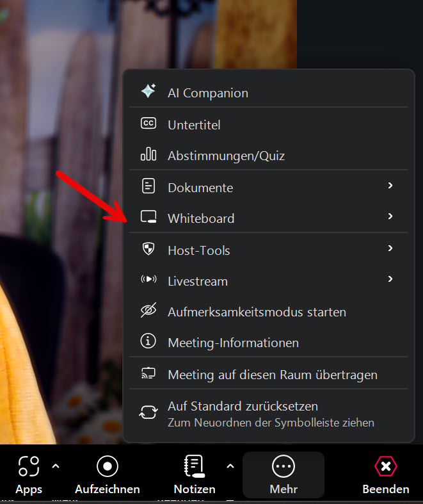
Task: Expand the Dokumente submenu arrow
Action: (390, 186)
